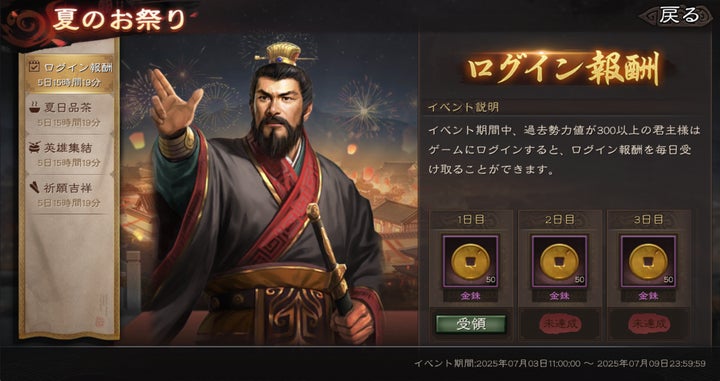Image resolution: width=720 pixels, height=381 pixels.
Task: Claim day 1 reward with 受領 button
Action: point(471,324)
